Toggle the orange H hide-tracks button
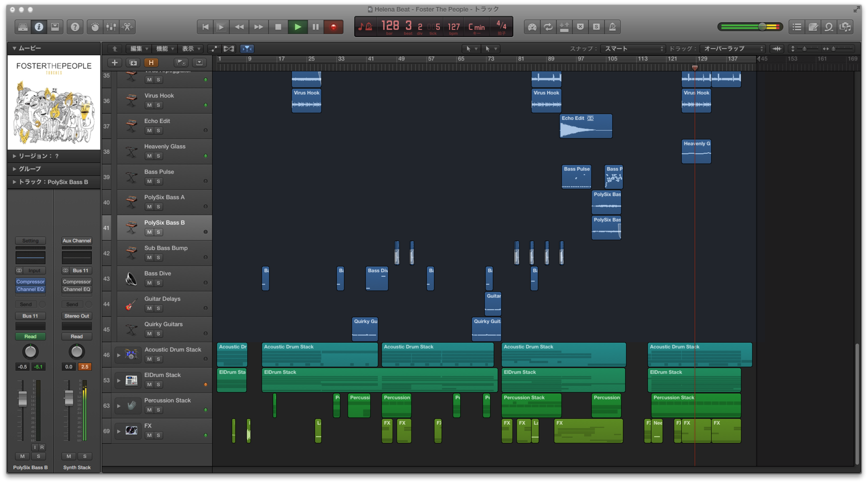868x483 pixels. point(151,62)
